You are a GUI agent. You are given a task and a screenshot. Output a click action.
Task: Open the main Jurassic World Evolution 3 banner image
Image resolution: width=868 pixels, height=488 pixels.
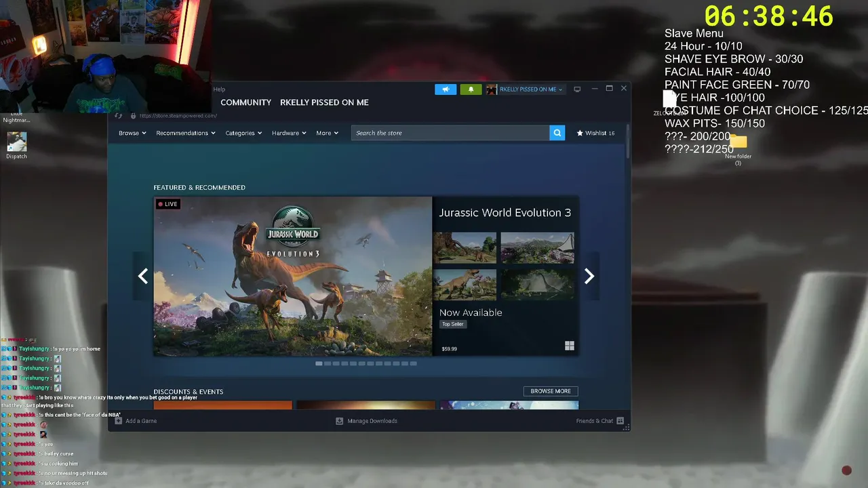coord(293,276)
